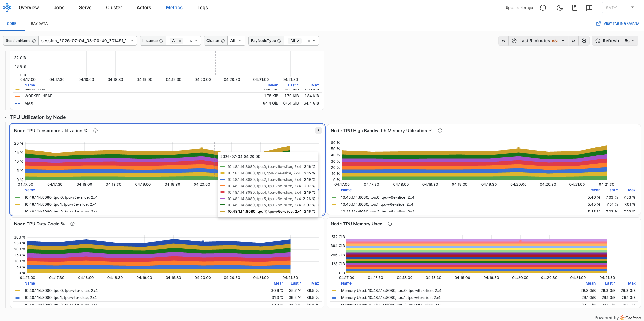Toggle the WORKER_HEAP series in legend

[x=38, y=96]
